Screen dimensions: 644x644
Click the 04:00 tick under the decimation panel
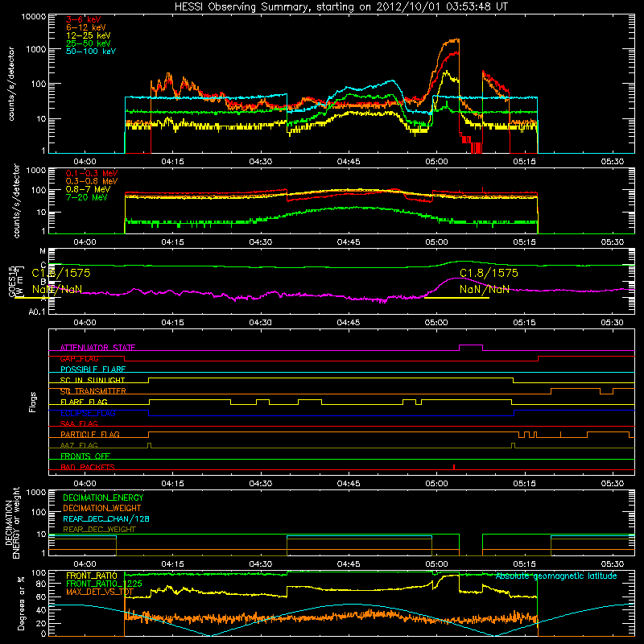coord(85,564)
